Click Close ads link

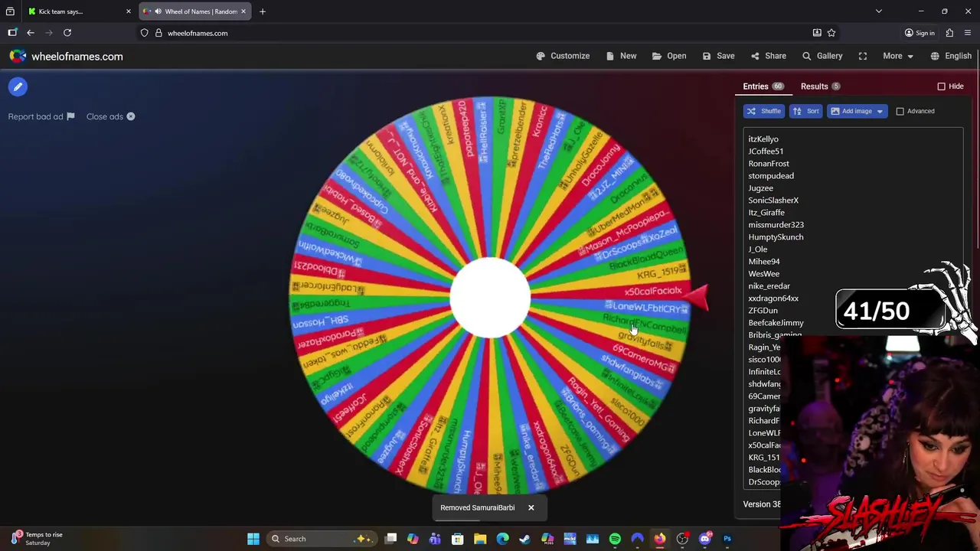pos(110,116)
